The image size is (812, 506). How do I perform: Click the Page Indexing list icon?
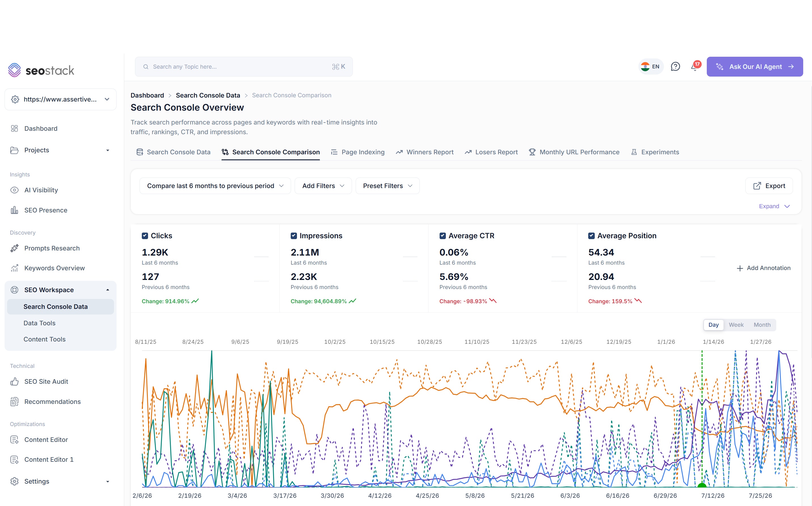[334, 152]
